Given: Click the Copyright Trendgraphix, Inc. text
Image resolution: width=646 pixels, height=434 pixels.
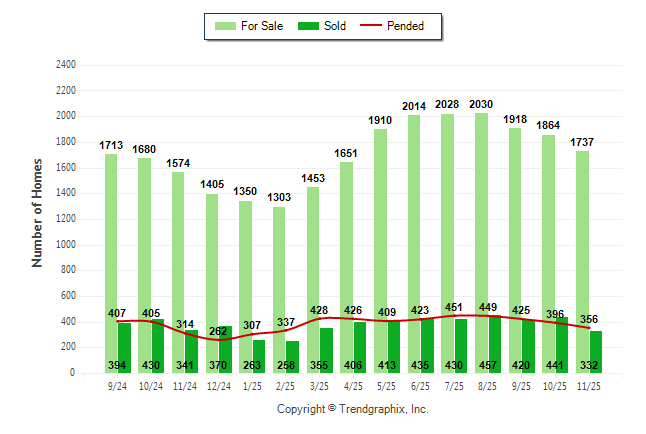Looking at the screenshot, I should click(x=352, y=409).
